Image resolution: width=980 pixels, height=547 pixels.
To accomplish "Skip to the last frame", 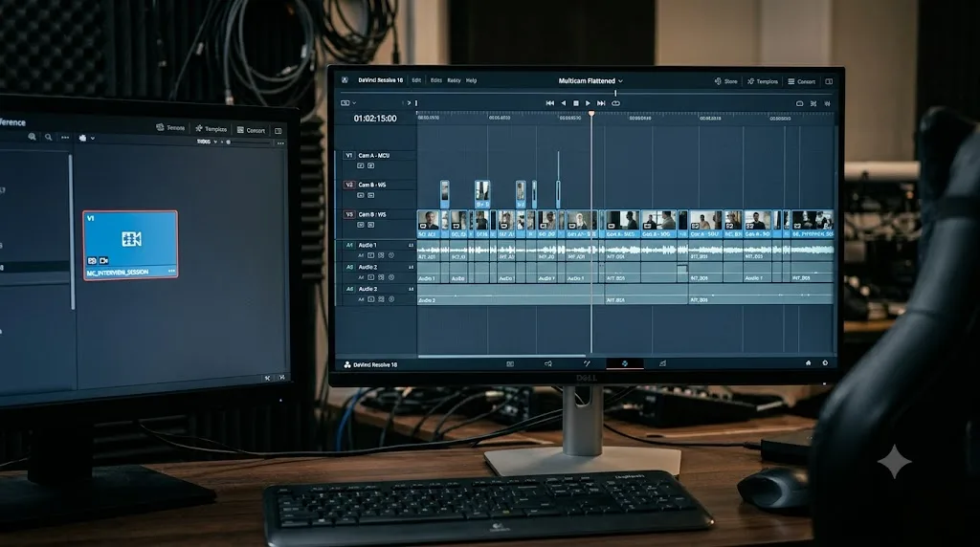I will [x=601, y=103].
